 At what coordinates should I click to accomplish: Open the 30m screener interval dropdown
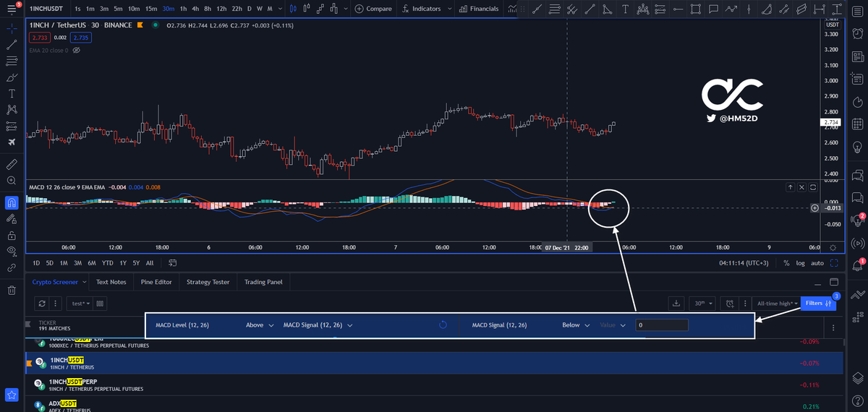point(702,304)
